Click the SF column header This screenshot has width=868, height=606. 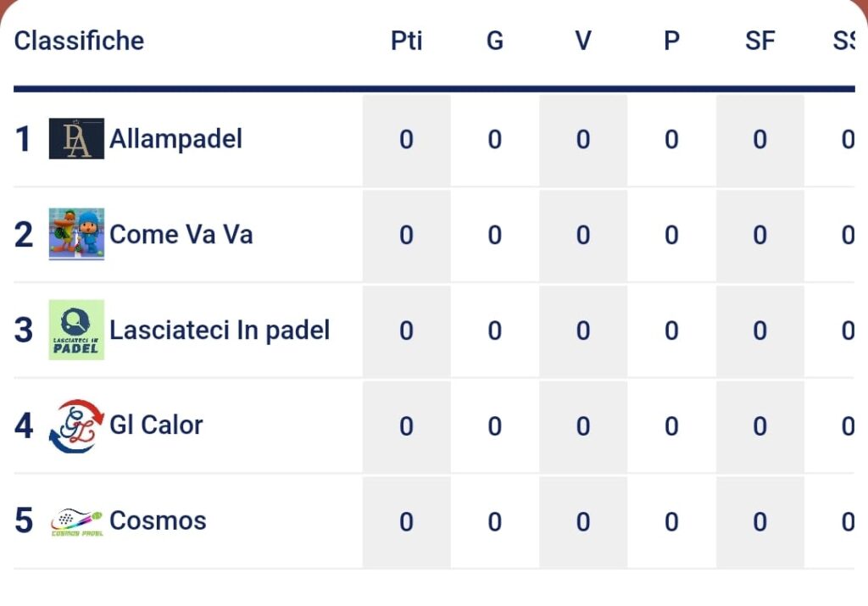click(760, 41)
